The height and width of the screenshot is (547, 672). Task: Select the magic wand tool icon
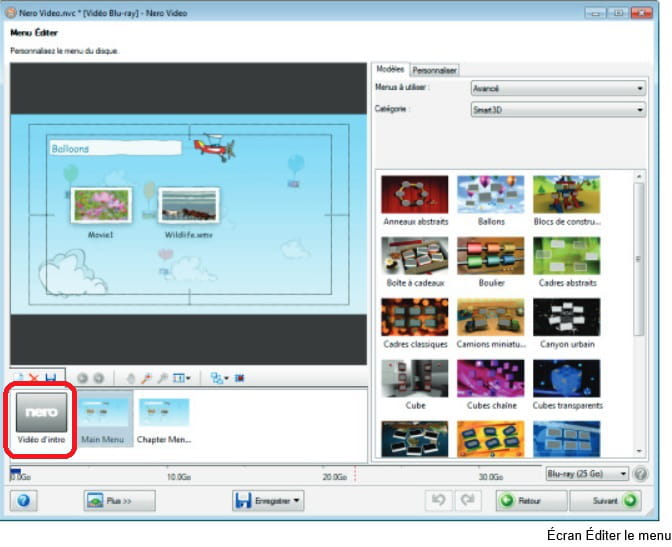point(147,378)
